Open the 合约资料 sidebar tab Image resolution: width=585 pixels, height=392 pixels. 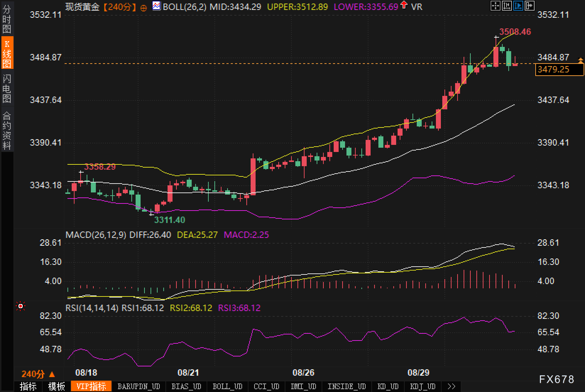point(7,130)
